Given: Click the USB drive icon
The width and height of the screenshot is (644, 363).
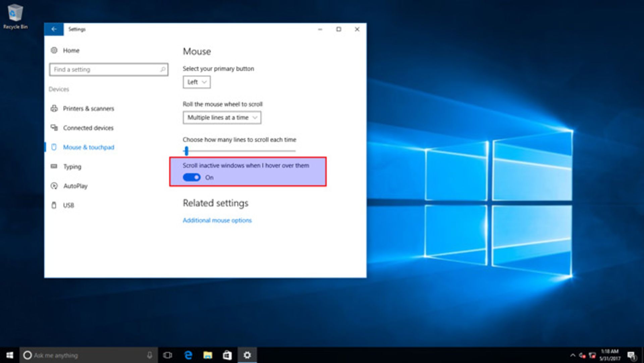Looking at the screenshot, I should pyautogui.click(x=54, y=205).
